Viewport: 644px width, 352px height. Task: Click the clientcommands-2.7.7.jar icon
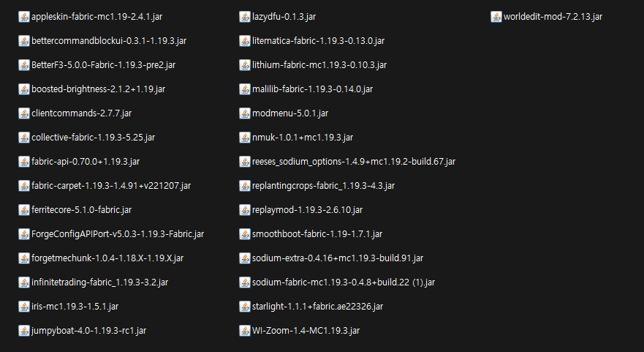(x=24, y=113)
